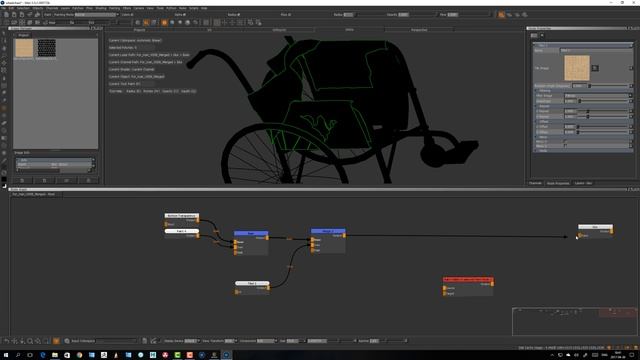Click the page icon left of Display Device
Screen dimensions: 640x360
(144, 341)
